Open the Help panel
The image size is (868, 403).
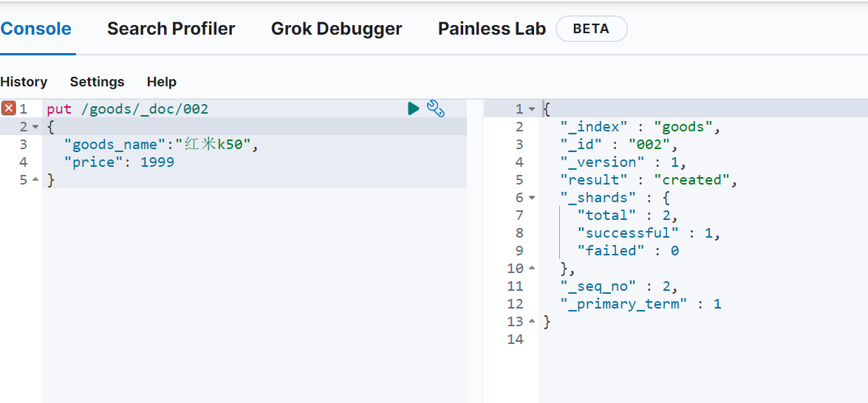click(x=161, y=82)
